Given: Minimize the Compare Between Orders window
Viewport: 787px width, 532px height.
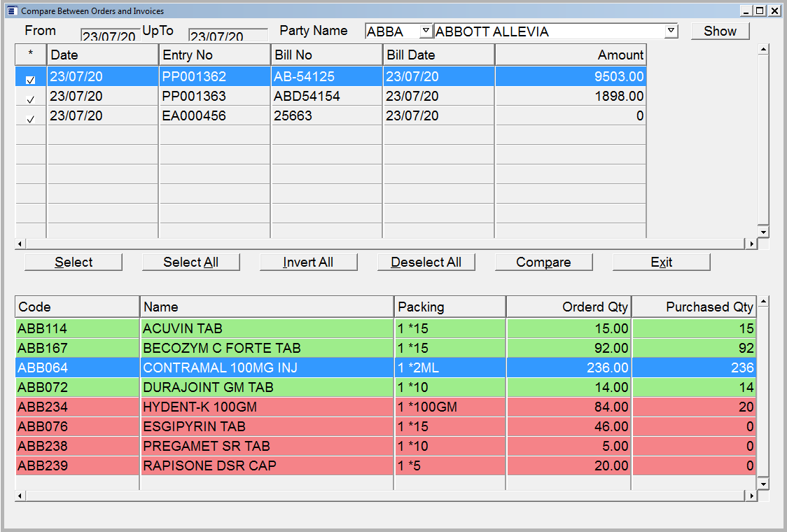Looking at the screenshot, I should (746, 10).
